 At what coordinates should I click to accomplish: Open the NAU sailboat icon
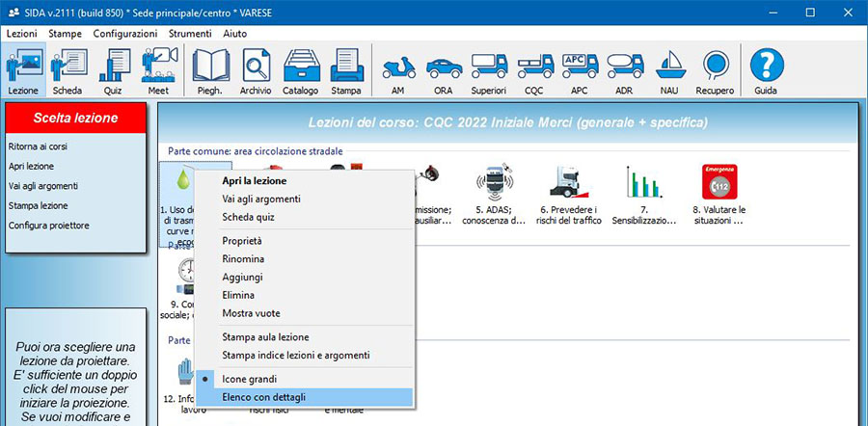[669, 71]
